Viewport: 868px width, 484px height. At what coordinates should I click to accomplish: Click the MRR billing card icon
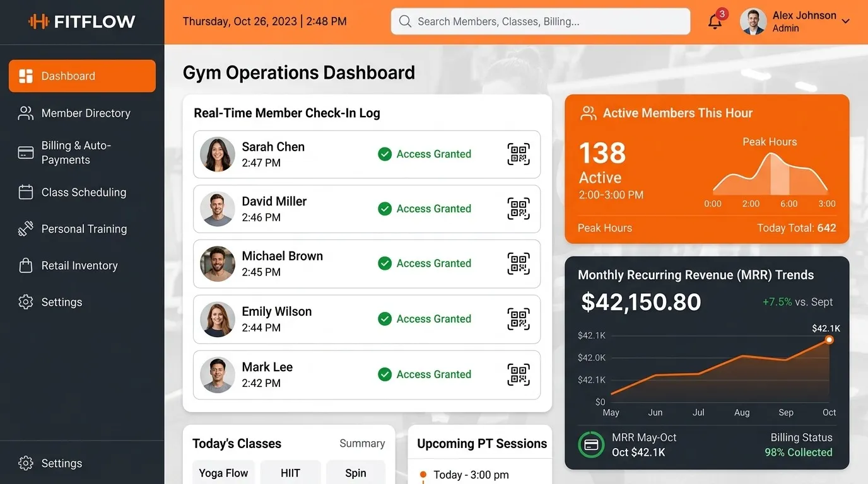[x=591, y=444]
